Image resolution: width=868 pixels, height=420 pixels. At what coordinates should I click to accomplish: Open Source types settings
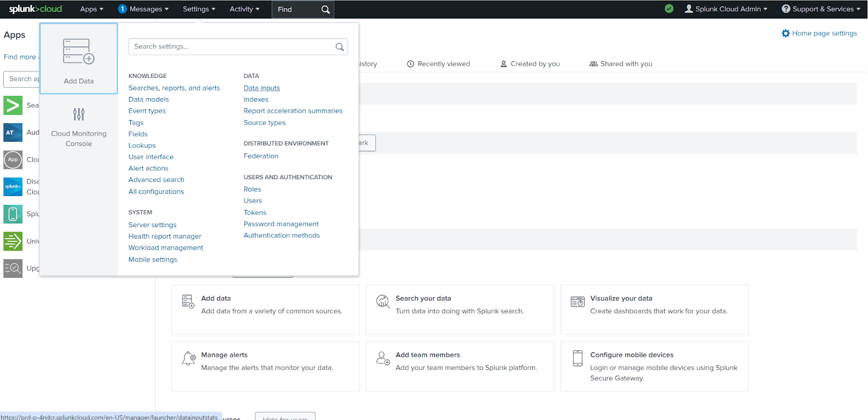pyautogui.click(x=264, y=123)
